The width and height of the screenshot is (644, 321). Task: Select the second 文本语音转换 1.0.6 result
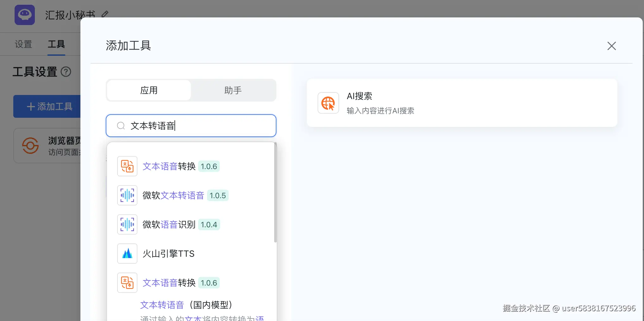coord(191,283)
